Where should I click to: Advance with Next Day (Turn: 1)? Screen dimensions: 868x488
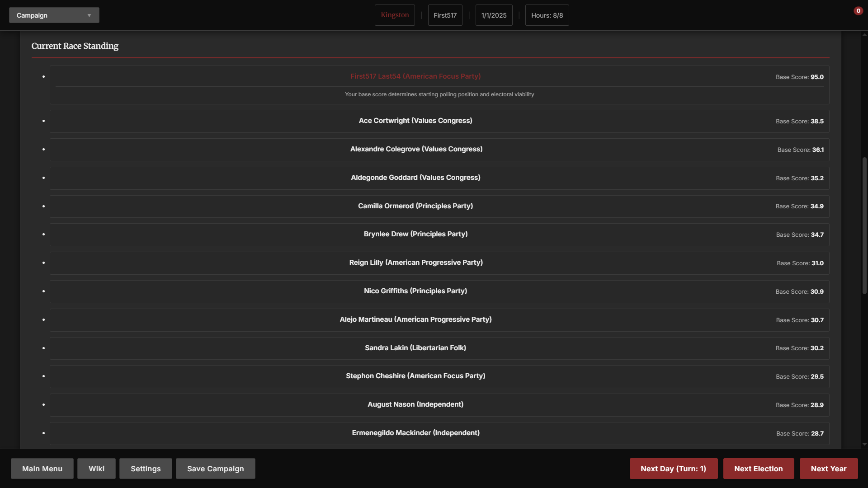673,469
